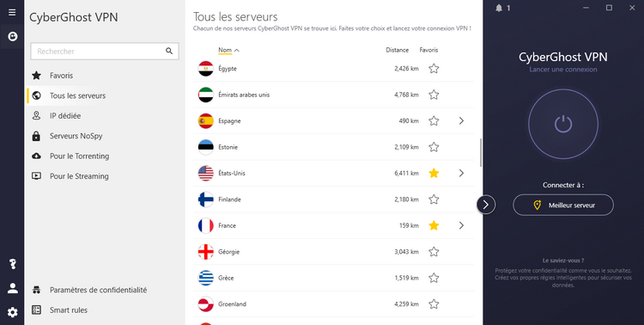Viewport: 644px width, 325px height.
Task: Click the notification bell icon
Action: click(x=499, y=8)
